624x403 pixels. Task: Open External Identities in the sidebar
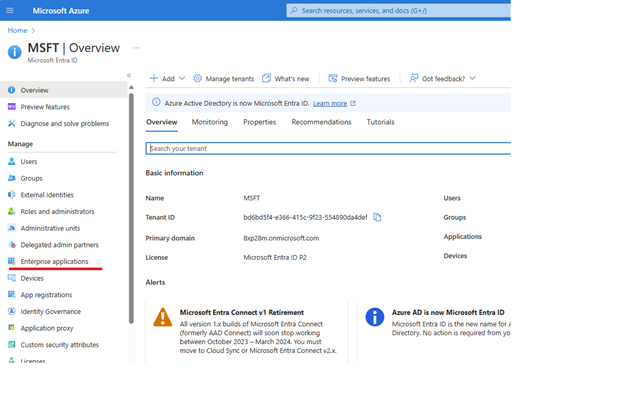47,195
